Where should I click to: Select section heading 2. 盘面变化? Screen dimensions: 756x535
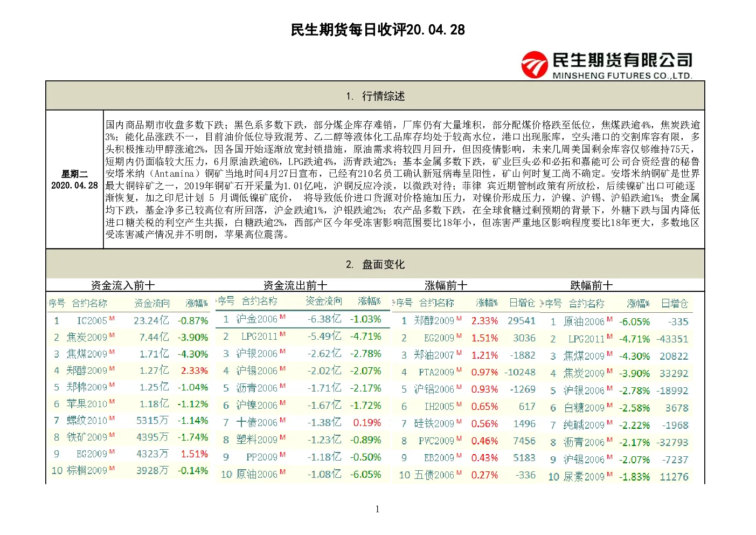tap(376, 264)
